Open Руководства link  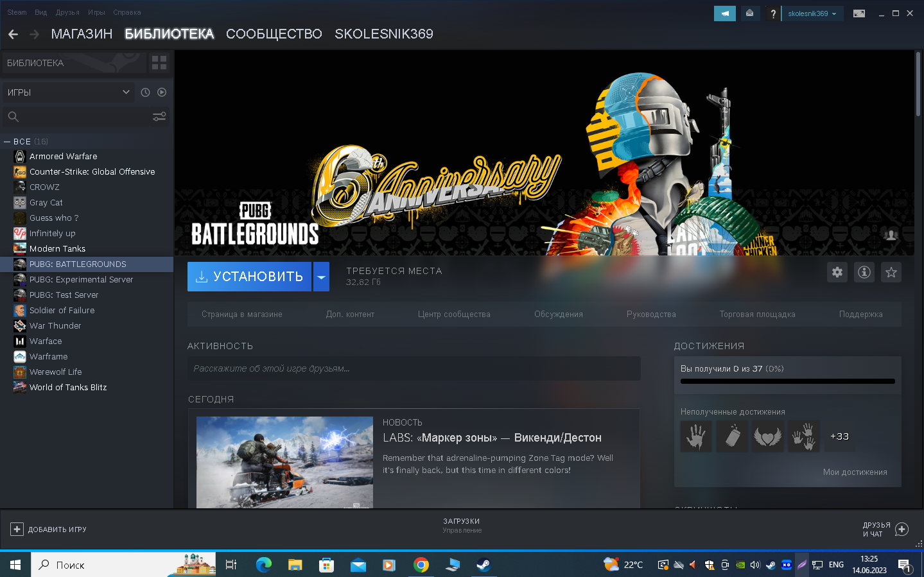pos(651,314)
